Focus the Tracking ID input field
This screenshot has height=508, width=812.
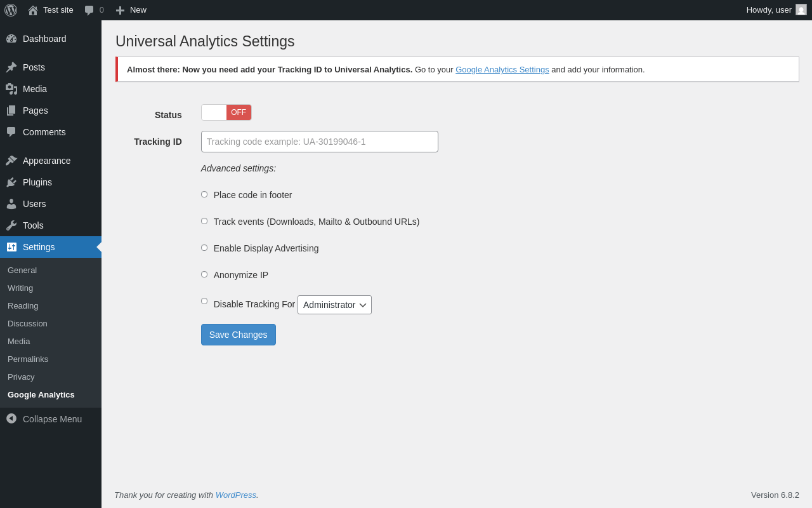coord(320,142)
